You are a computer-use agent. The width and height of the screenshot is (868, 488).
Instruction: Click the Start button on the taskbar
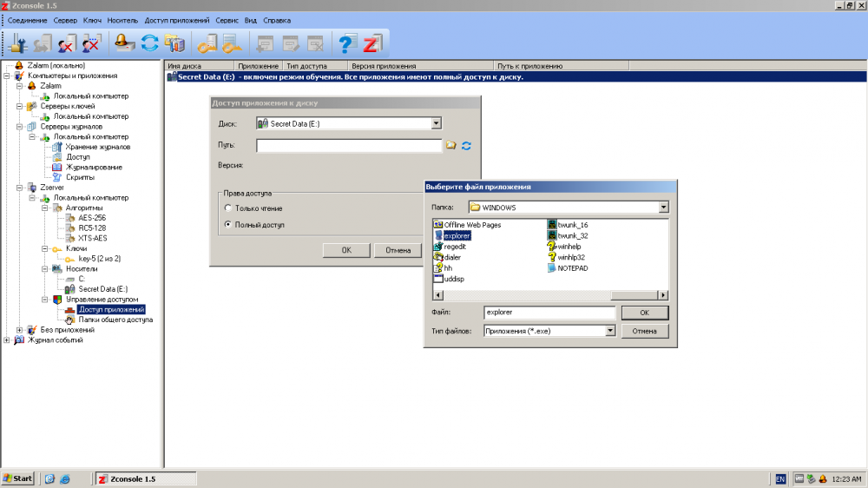18,478
